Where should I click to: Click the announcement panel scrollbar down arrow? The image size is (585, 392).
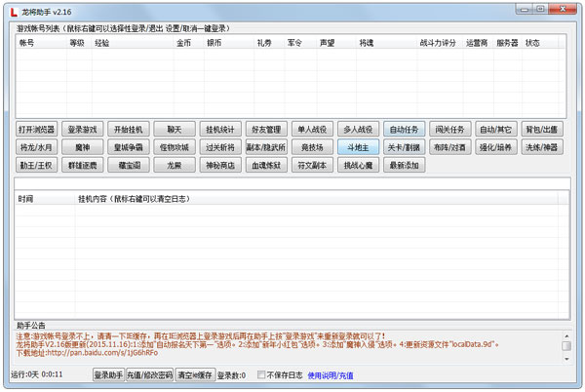point(565,357)
